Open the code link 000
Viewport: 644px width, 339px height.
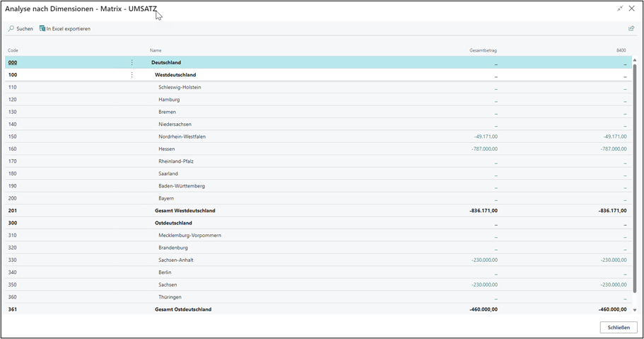13,62
